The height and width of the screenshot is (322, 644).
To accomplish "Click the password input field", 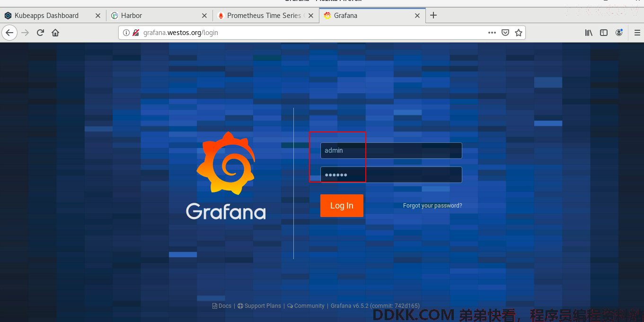I will click(391, 174).
